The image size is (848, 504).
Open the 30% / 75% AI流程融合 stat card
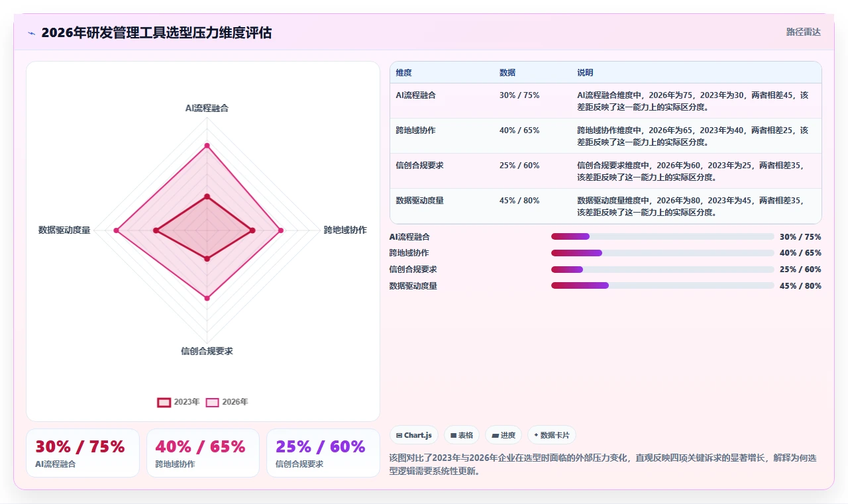pyautogui.click(x=83, y=453)
